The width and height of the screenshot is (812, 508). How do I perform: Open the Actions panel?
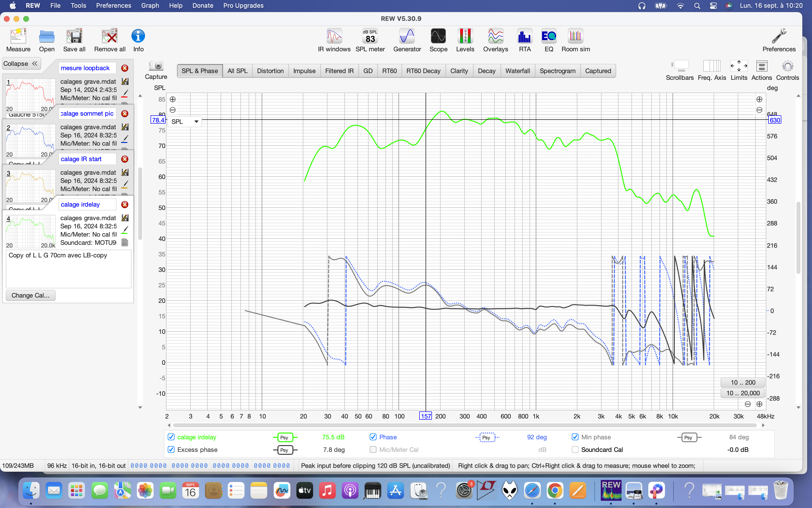762,70
